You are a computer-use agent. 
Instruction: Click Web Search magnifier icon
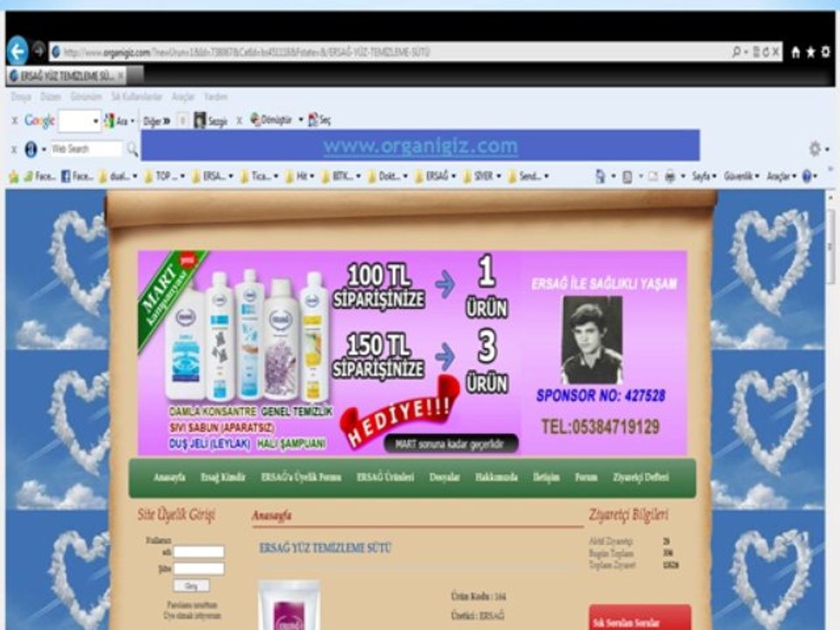132,150
